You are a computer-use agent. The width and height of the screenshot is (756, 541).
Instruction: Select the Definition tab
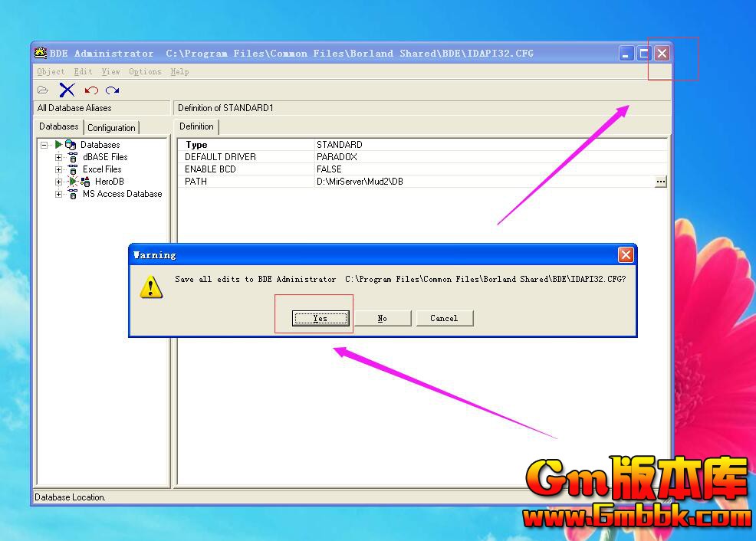click(x=196, y=126)
